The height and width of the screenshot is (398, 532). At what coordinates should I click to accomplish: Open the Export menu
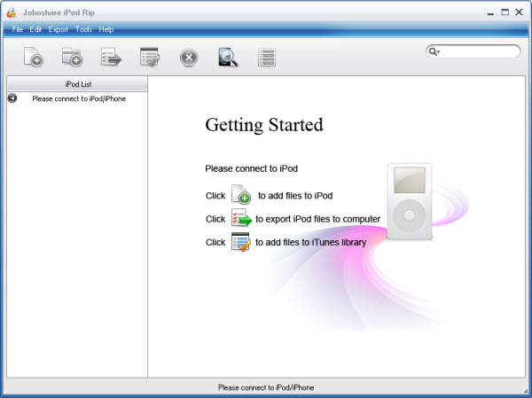[59, 29]
